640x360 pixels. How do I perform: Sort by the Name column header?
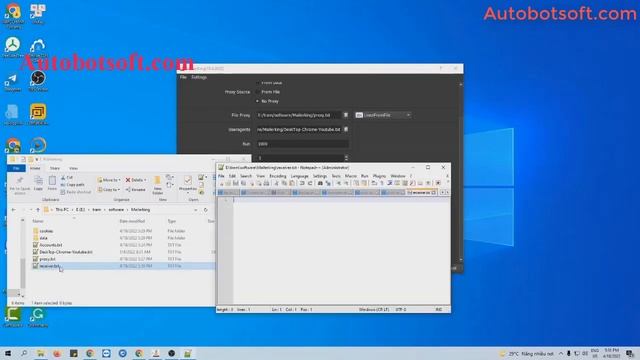pyautogui.click(x=38, y=221)
